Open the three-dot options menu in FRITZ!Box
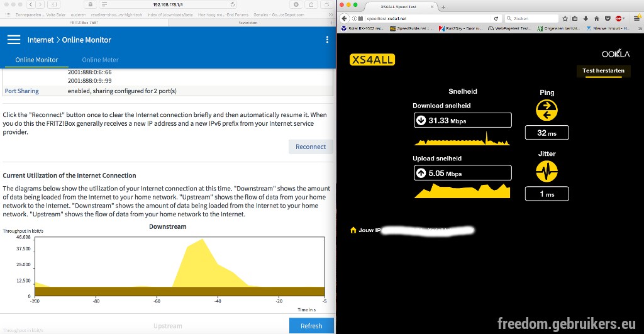The width and height of the screenshot is (644, 334). 327,40
